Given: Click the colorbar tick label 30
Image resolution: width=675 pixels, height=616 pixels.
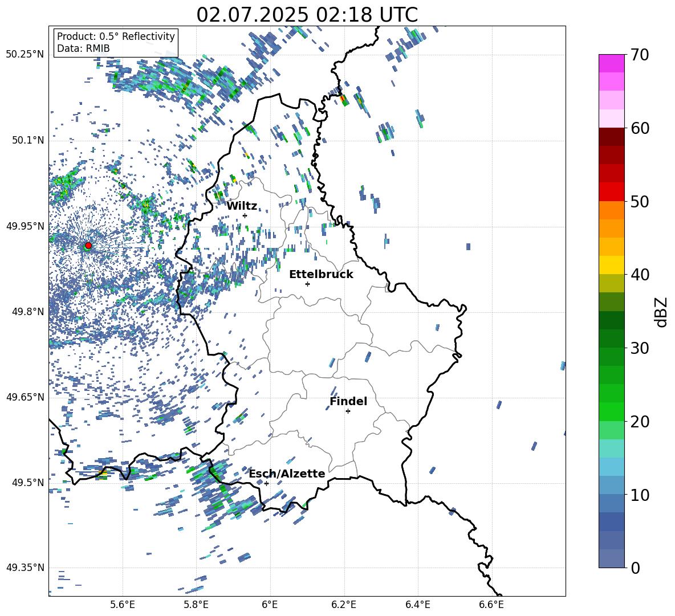Looking at the screenshot, I should click(639, 348).
